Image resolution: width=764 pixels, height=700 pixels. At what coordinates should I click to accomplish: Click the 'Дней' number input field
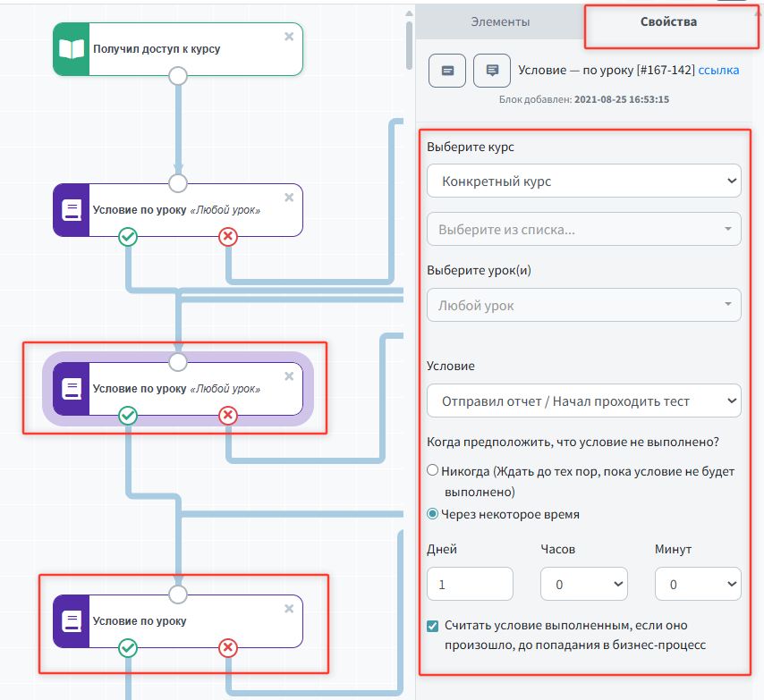pyautogui.click(x=470, y=585)
